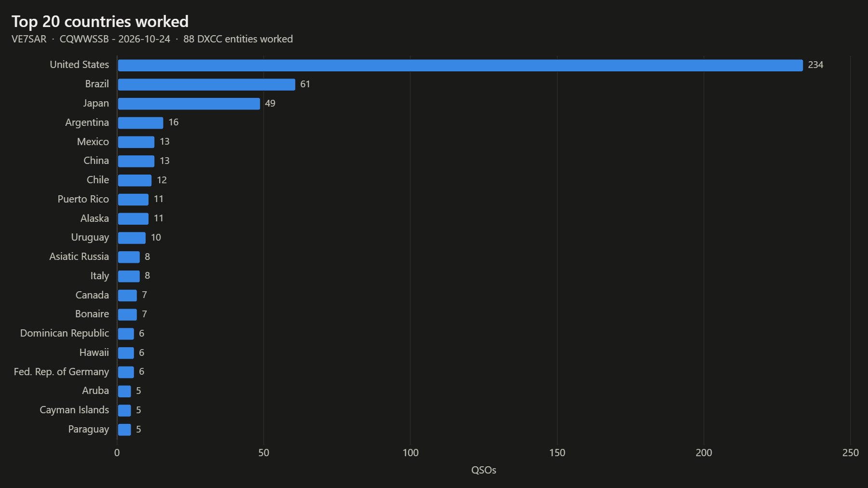The width and height of the screenshot is (868, 488).
Task: Click the 'Hawaii' label
Action: pos(94,352)
